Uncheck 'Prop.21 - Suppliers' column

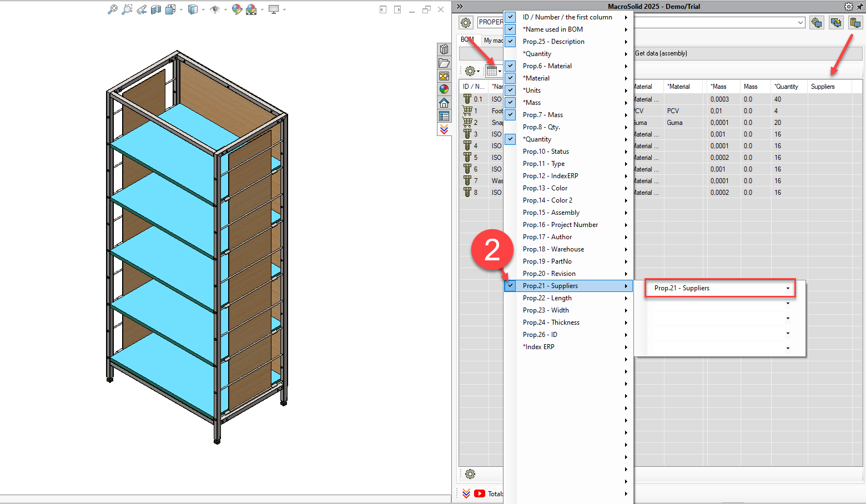[x=511, y=286]
